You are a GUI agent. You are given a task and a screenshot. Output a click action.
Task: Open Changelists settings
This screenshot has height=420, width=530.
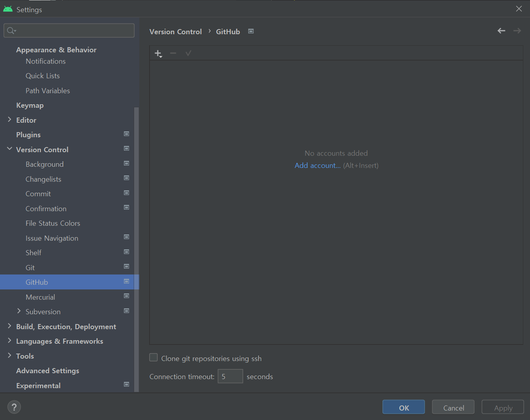43,179
